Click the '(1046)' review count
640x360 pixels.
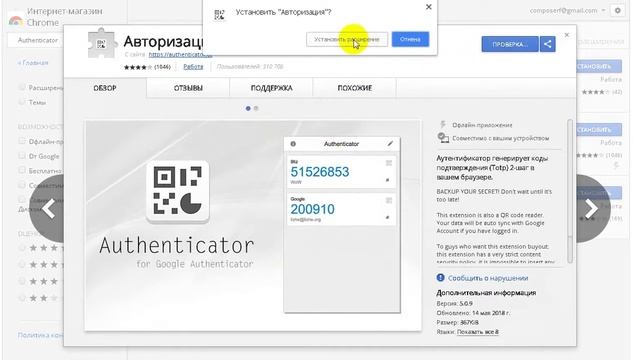pyautogui.click(x=162, y=67)
